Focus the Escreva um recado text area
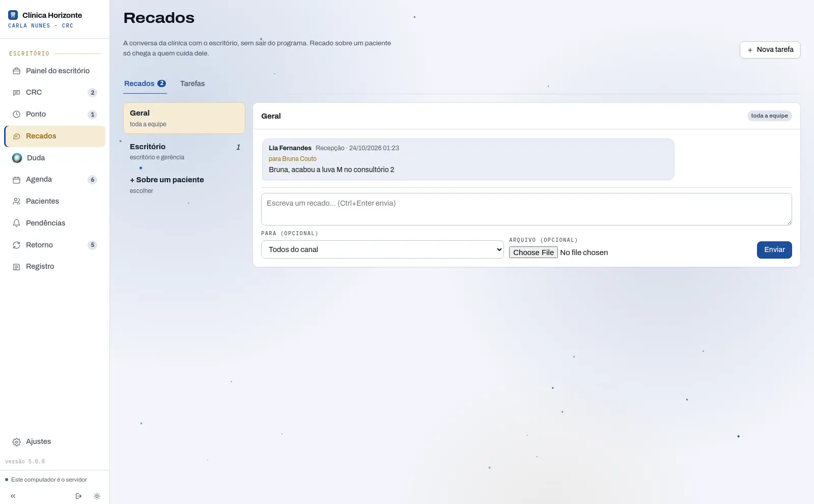The image size is (814, 504). click(526, 209)
